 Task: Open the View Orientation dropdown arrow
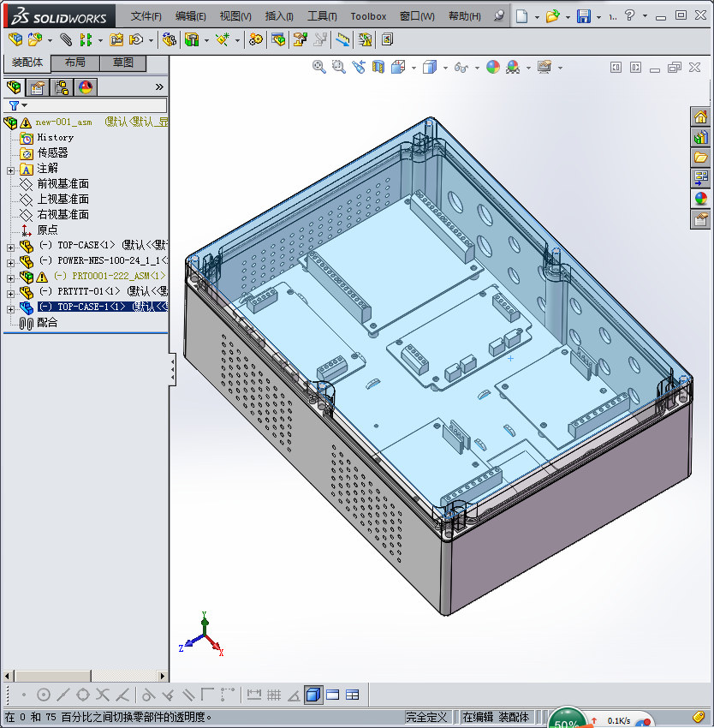tap(414, 69)
